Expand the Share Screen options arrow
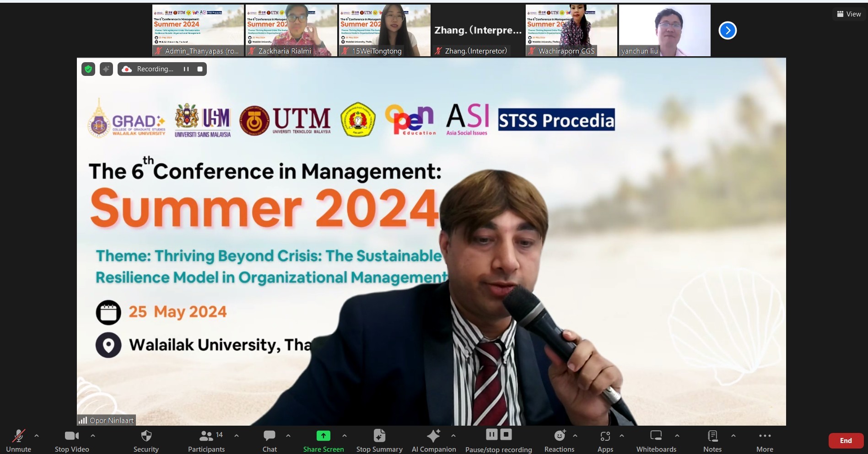Screen dimensions: 868x454 pos(345,436)
